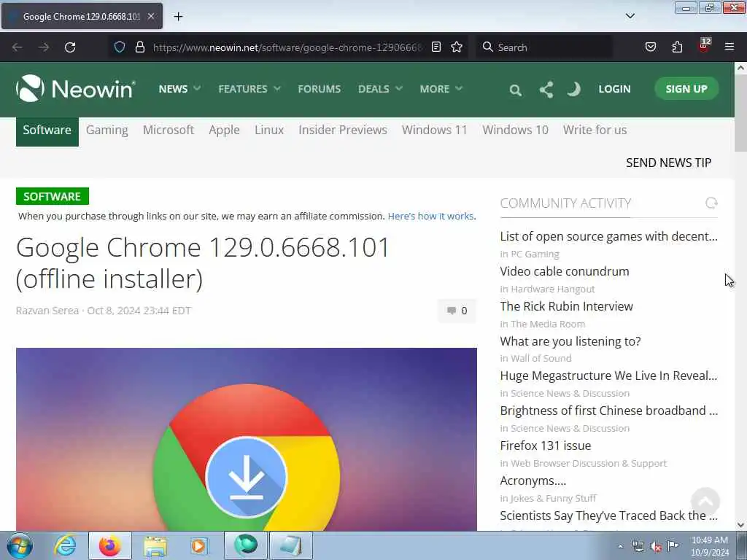Expand the MORE dropdown menu
Screen dimensions: 747x560
click(441, 89)
